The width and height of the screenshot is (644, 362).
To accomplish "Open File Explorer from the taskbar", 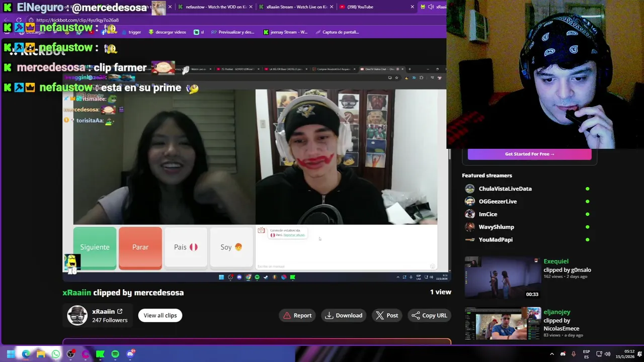I will coord(41,354).
